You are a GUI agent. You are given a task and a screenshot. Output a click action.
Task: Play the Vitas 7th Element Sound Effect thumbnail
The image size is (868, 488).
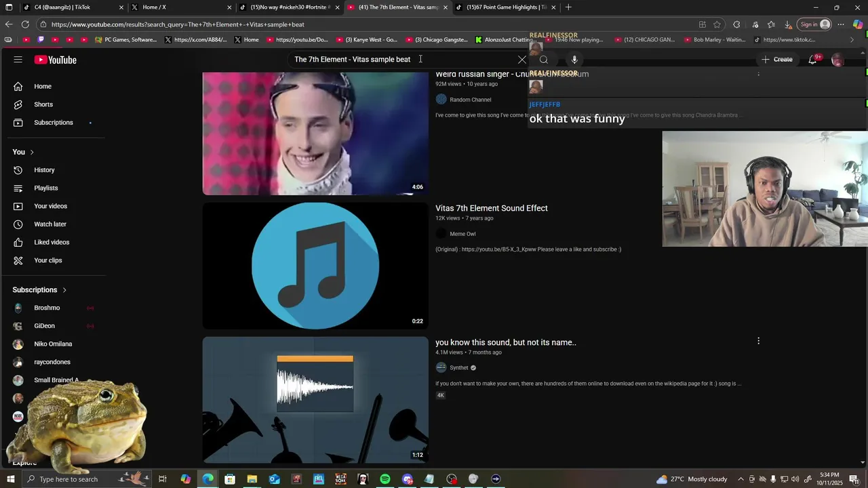click(x=315, y=266)
